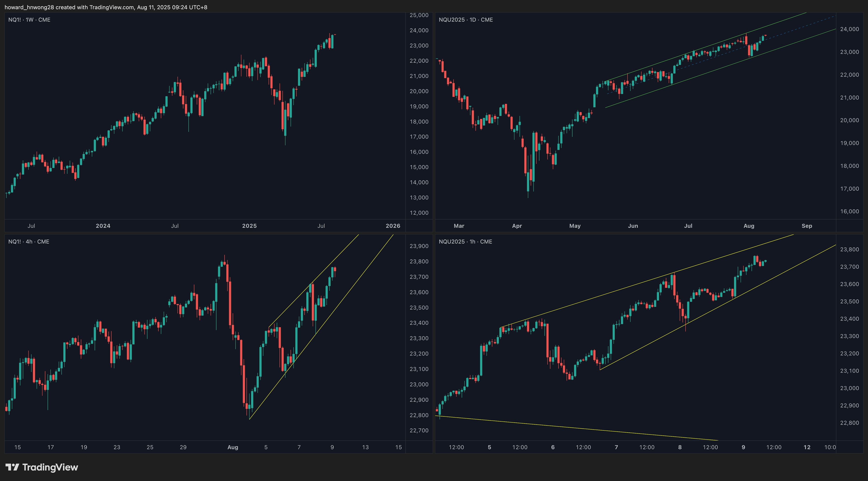Click the TradingView logo icon
Viewport: 868px width, 481px height.
tap(12, 467)
